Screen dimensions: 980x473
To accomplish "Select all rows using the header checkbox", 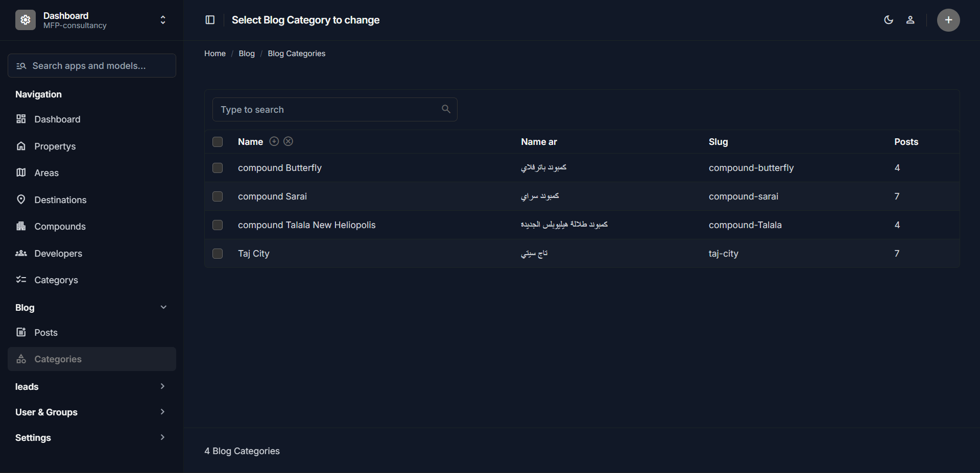I will (x=218, y=142).
